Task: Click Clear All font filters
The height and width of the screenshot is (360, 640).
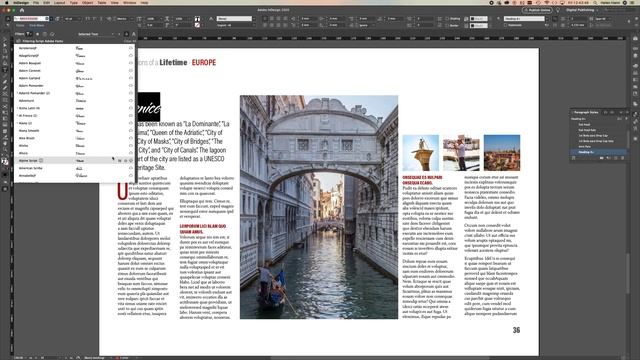Action: [x=129, y=41]
